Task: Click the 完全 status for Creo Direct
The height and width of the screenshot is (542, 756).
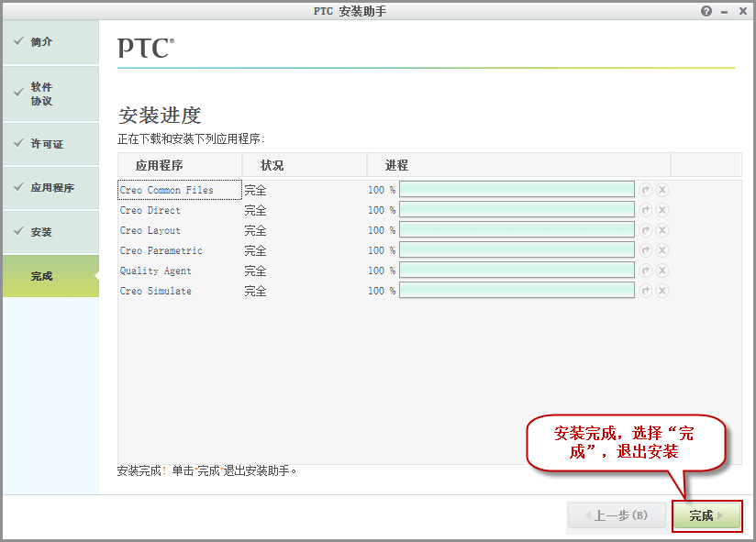Action: (x=255, y=211)
